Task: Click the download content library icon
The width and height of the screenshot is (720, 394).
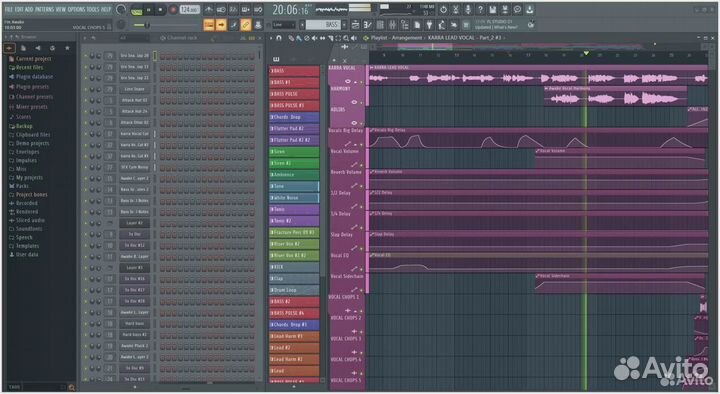Action: tap(530, 10)
